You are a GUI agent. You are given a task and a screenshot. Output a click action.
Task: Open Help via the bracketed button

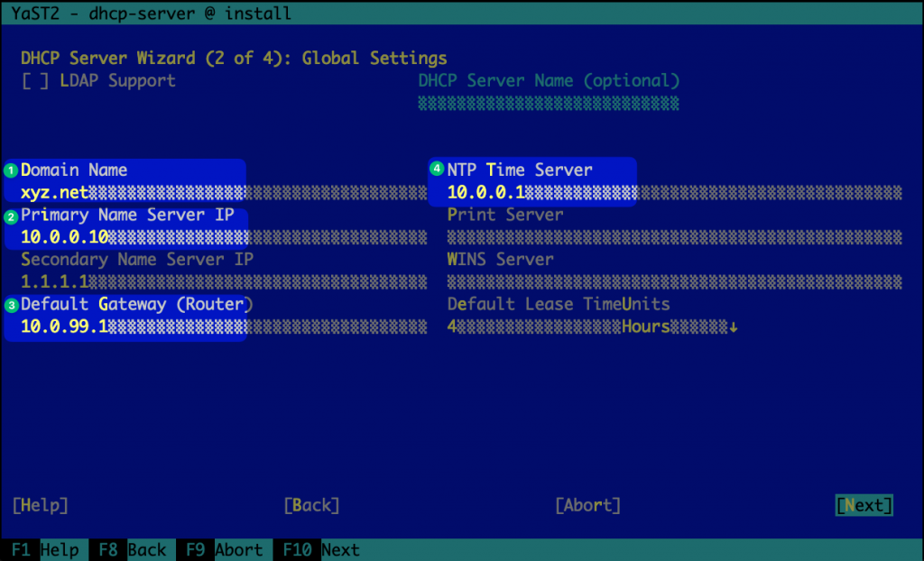pos(41,505)
